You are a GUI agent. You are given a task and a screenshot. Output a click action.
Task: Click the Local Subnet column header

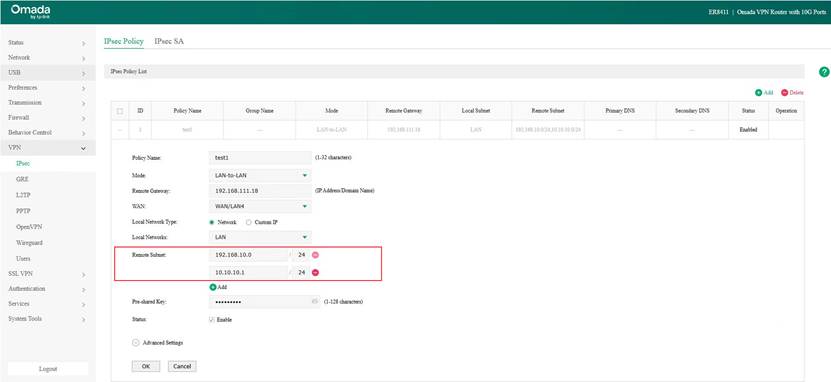(475, 111)
